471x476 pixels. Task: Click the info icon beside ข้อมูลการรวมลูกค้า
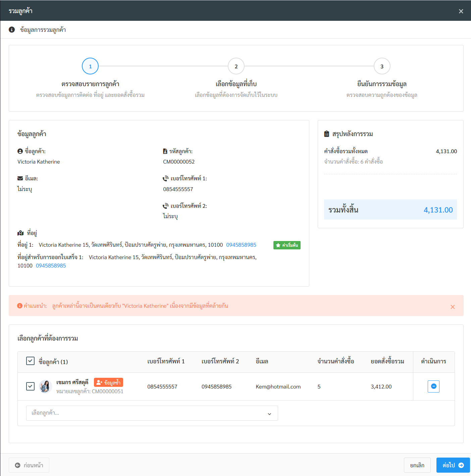click(x=12, y=30)
